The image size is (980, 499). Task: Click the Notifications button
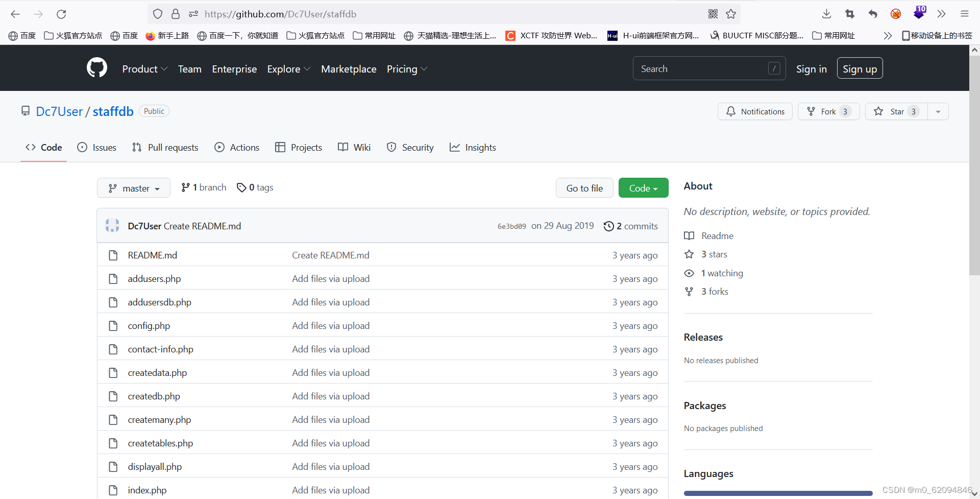755,111
